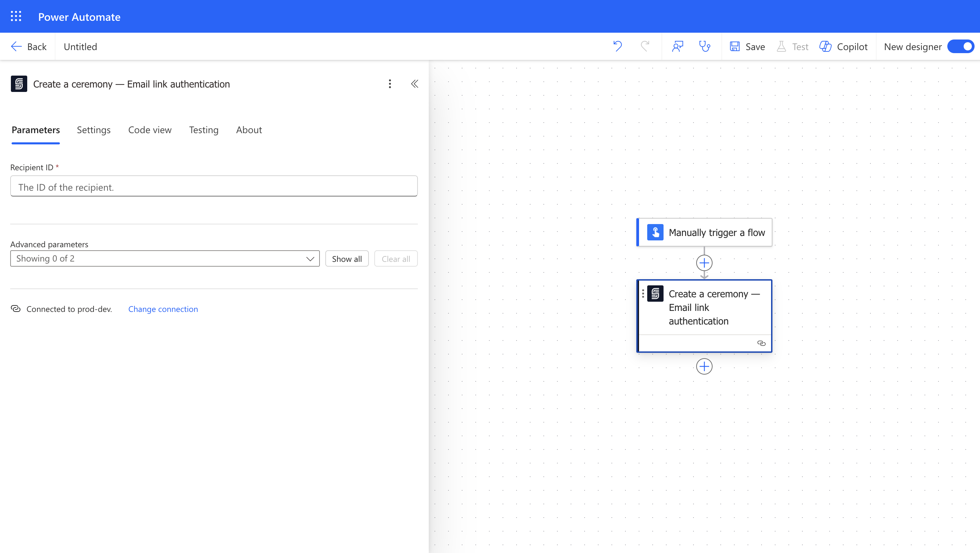Click the Recipient ID label
The height and width of the screenshot is (553, 980).
point(32,168)
